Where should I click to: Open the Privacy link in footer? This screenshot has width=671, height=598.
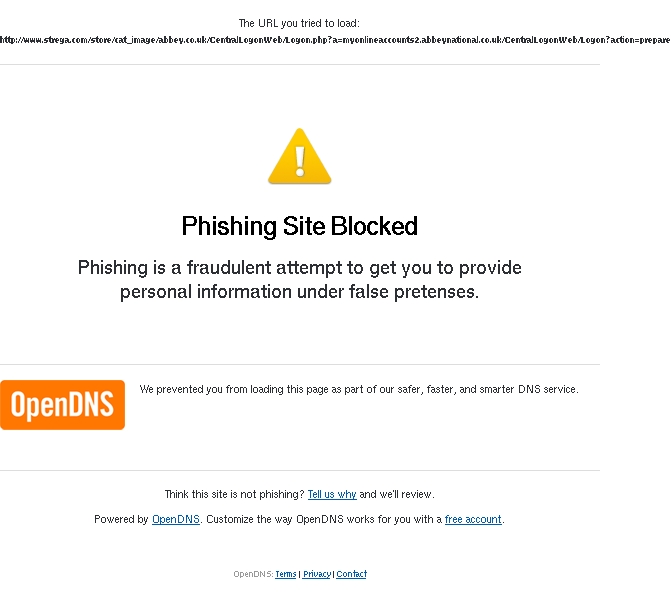pos(317,574)
